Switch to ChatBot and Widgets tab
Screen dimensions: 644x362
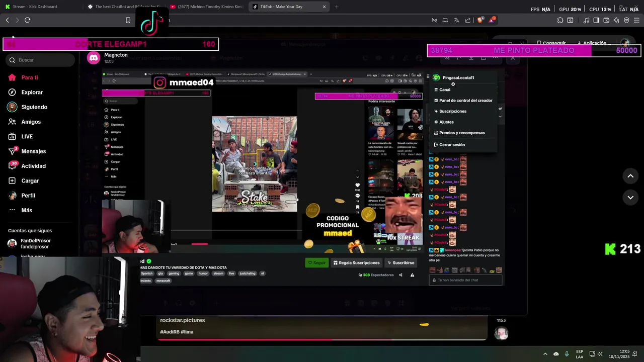(123, 7)
